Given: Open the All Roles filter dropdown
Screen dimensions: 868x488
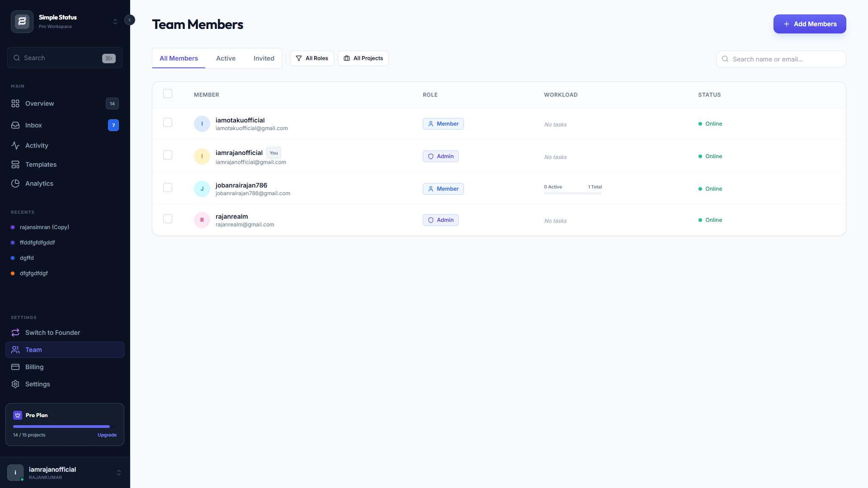Looking at the screenshot, I should [x=312, y=58].
